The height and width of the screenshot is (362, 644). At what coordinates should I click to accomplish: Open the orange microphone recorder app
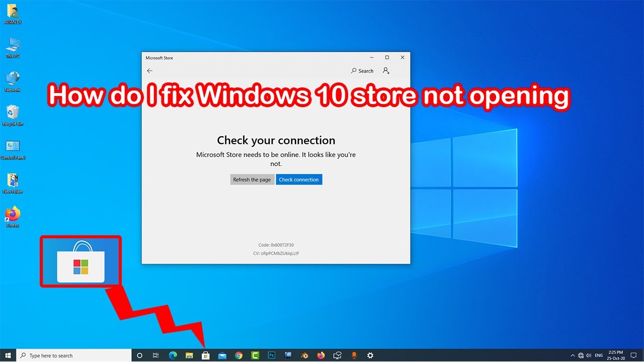coord(354,355)
